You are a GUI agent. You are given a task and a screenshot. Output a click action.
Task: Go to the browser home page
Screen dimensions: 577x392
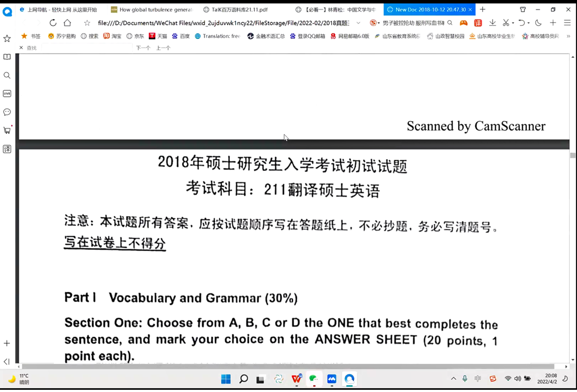[67, 23]
